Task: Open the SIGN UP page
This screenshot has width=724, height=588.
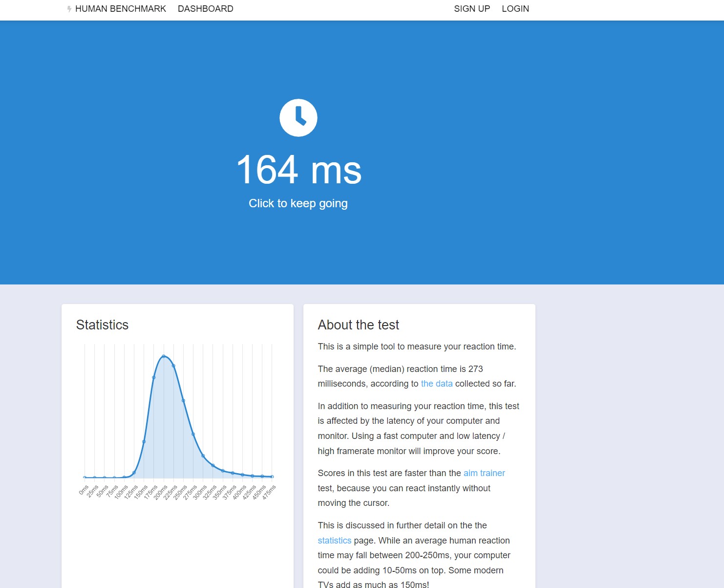Action: point(472,9)
